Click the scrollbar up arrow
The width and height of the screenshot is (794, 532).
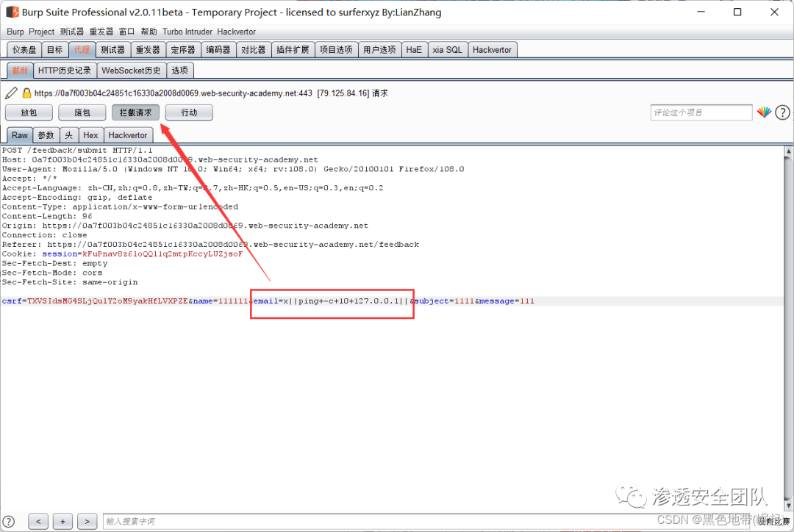click(788, 151)
